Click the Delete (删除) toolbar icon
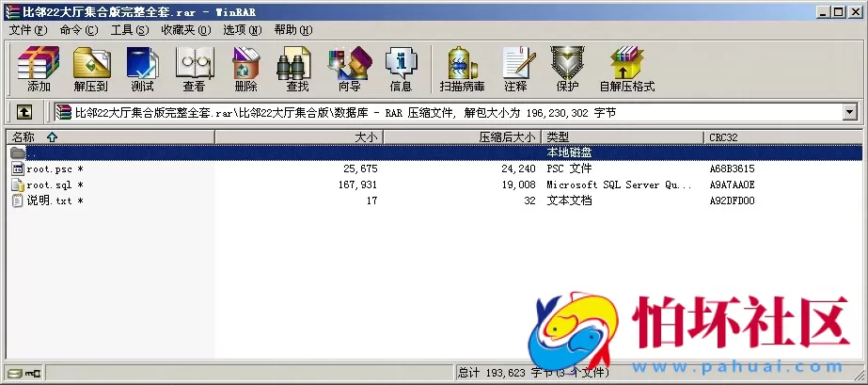This screenshot has width=868, height=385. [x=245, y=69]
